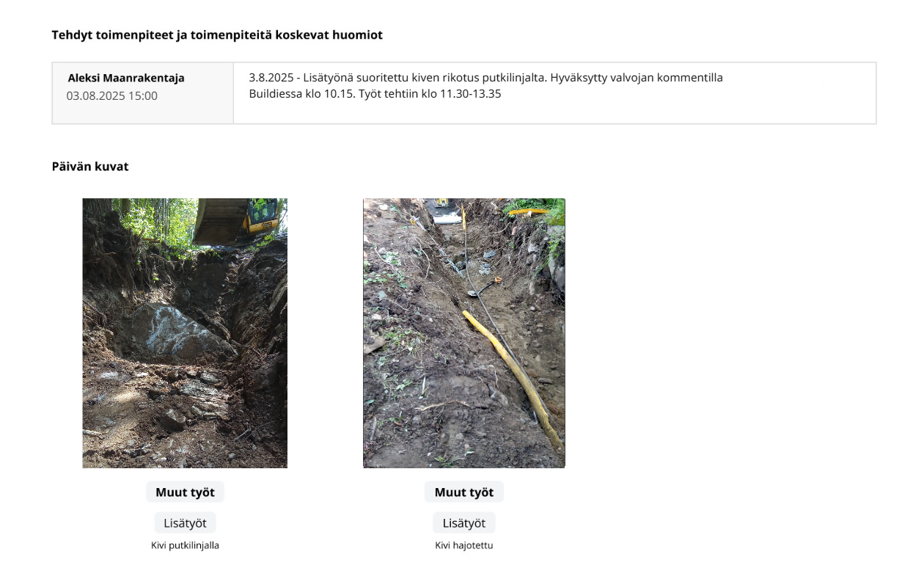Viewport: 924px width, 582px height.
Task: Open the 'Kivi putkilinjalla' rock photo
Action: 185,333
